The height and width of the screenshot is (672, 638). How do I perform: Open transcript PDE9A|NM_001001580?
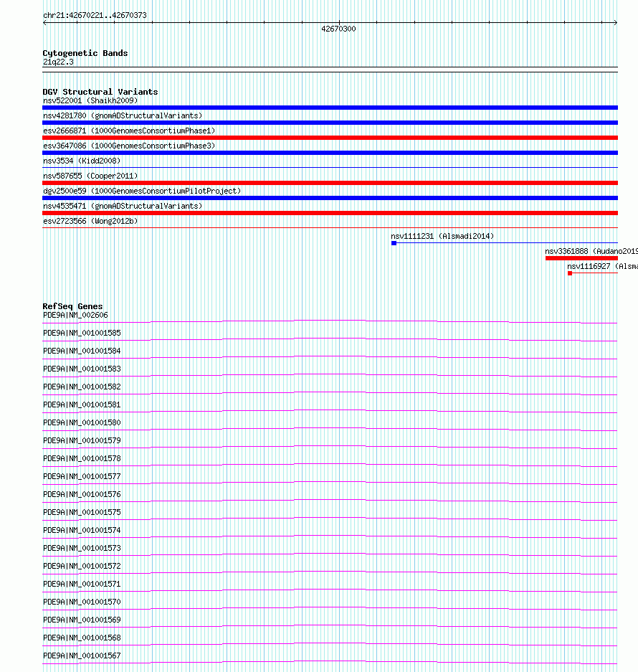[82, 422]
